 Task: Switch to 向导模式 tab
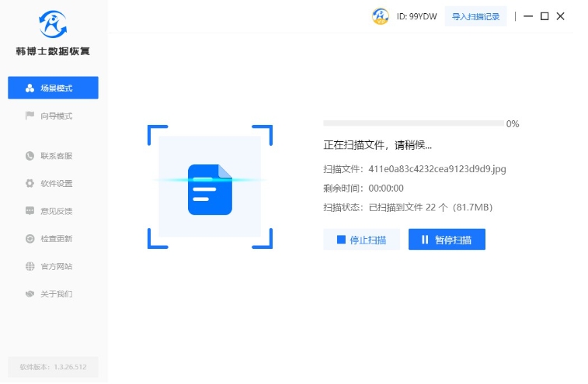[x=53, y=116]
